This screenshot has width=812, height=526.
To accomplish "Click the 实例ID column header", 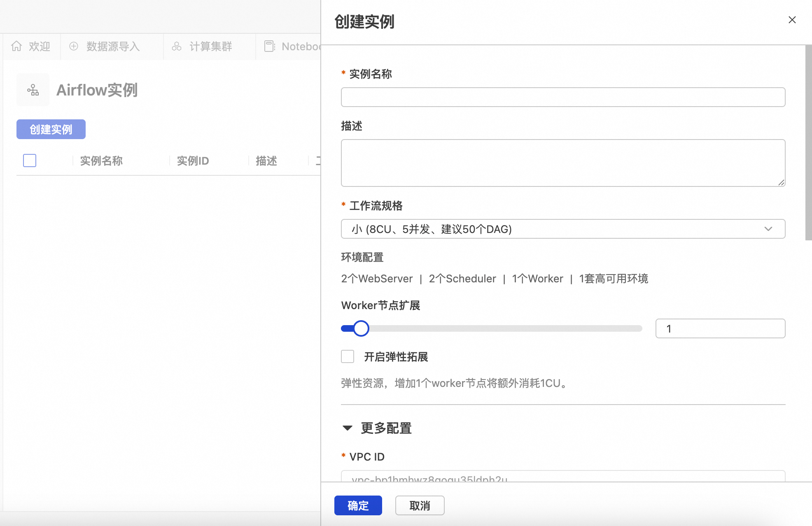I will pos(193,161).
